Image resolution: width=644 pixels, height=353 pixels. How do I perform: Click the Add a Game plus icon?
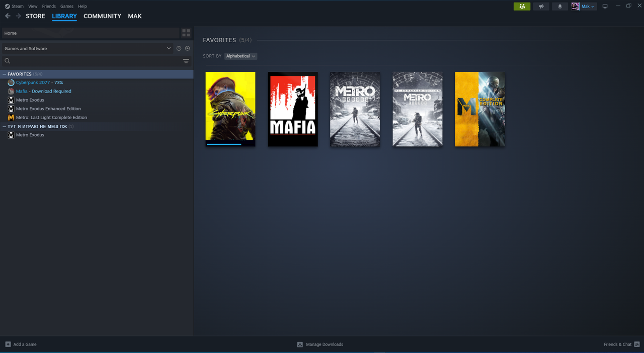click(8, 344)
